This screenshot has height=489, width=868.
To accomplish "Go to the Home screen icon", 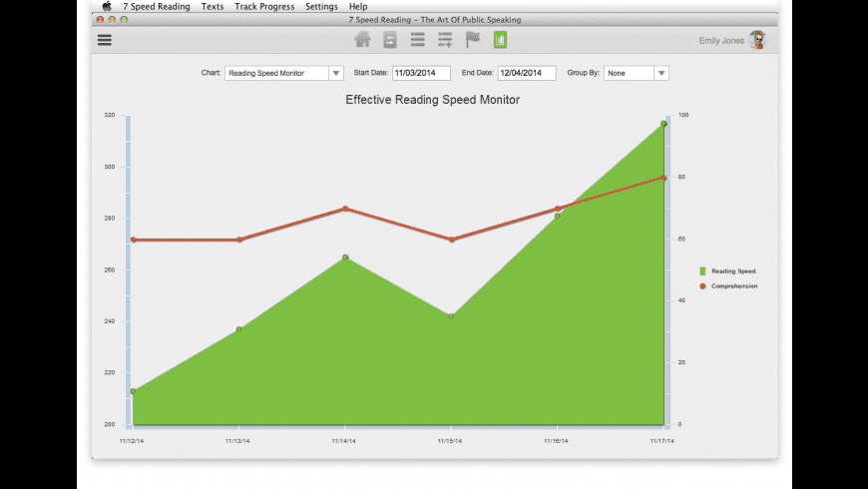I will (362, 39).
